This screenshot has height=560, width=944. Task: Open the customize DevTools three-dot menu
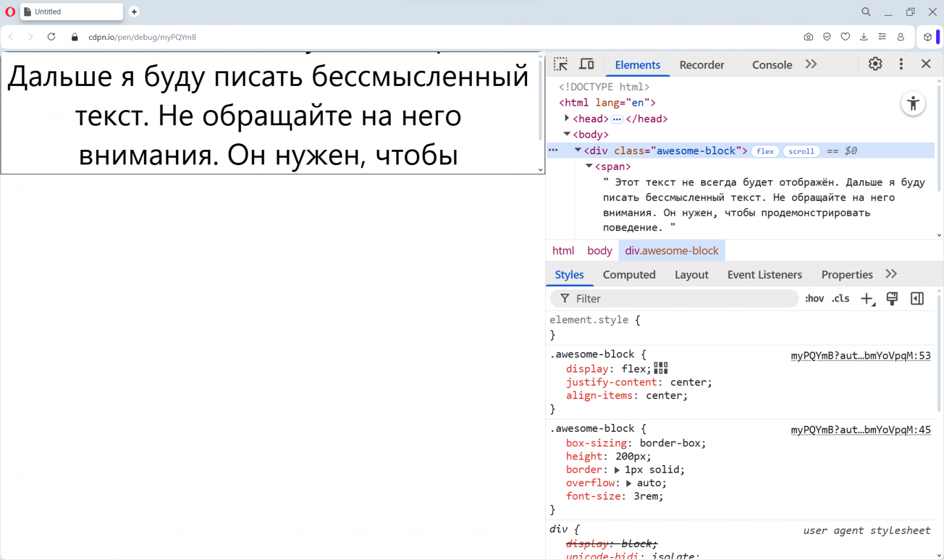[901, 63]
